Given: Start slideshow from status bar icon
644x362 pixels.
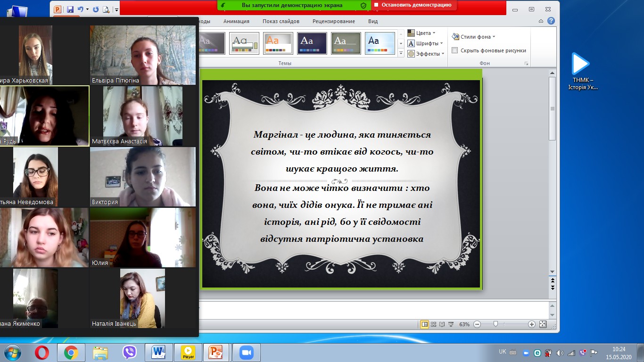Looking at the screenshot, I should [451, 324].
